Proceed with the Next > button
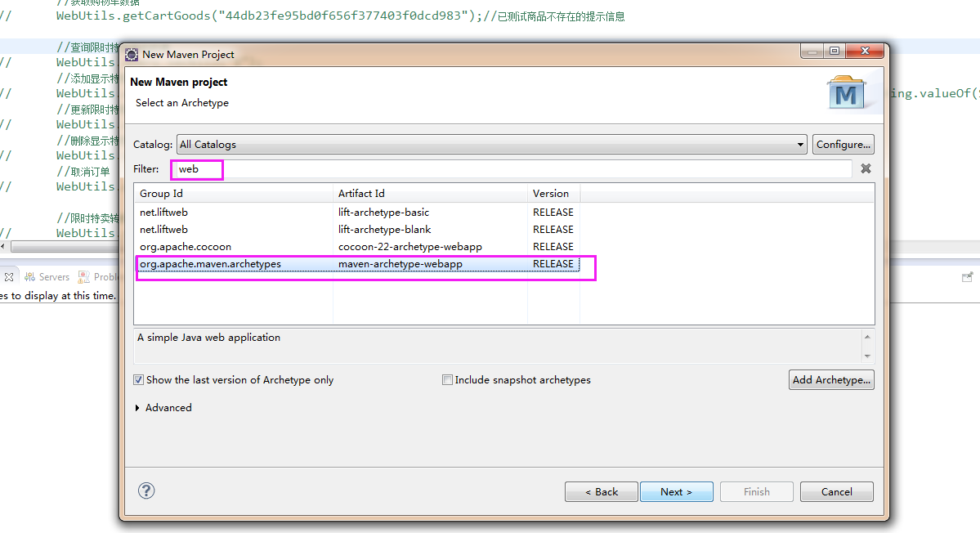The height and width of the screenshot is (533, 980). (x=676, y=492)
